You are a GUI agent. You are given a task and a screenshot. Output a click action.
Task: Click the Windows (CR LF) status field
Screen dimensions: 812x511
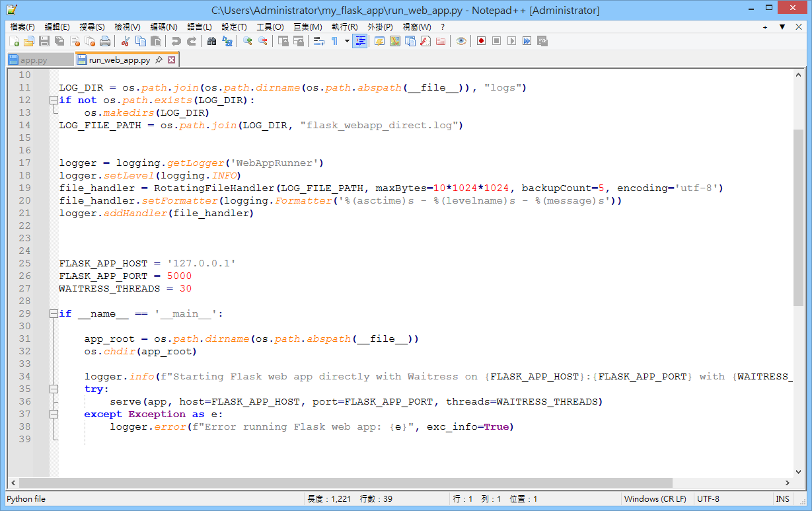click(655, 499)
